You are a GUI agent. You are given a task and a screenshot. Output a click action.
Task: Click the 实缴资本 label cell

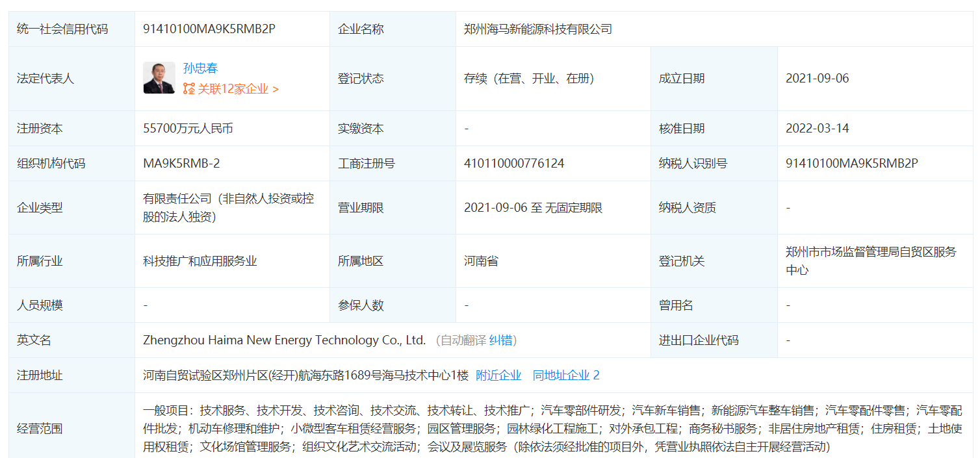pos(393,129)
